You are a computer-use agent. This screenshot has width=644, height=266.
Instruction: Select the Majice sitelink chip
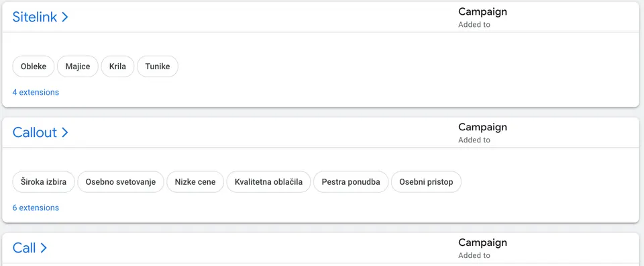(78, 66)
